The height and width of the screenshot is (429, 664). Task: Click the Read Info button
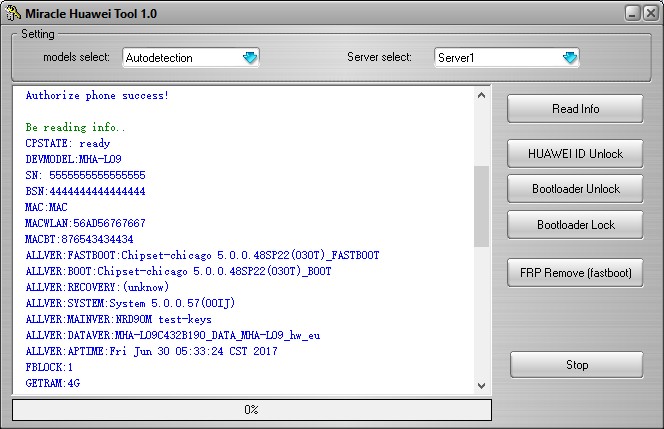[x=575, y=109]
